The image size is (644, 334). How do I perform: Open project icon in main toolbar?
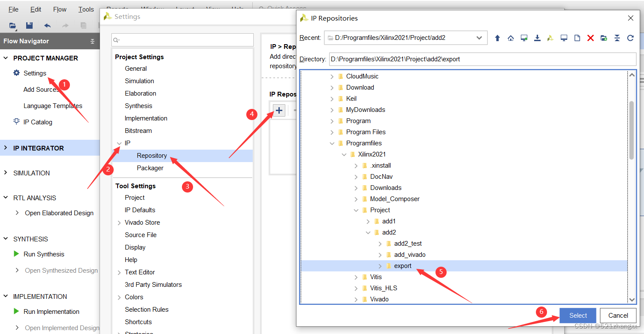(13, 26)
